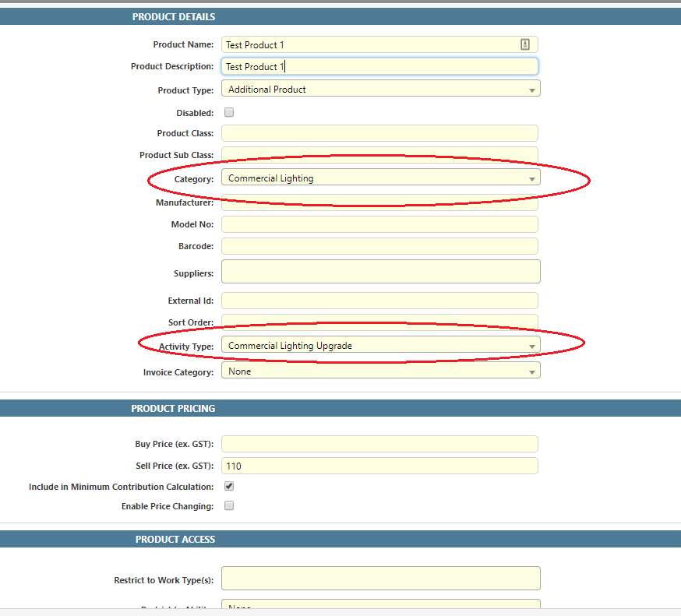The height and width of the screenshot is (616, 681).
Task: Toggle the Disabled checkbox
Action: coord(229,112)
